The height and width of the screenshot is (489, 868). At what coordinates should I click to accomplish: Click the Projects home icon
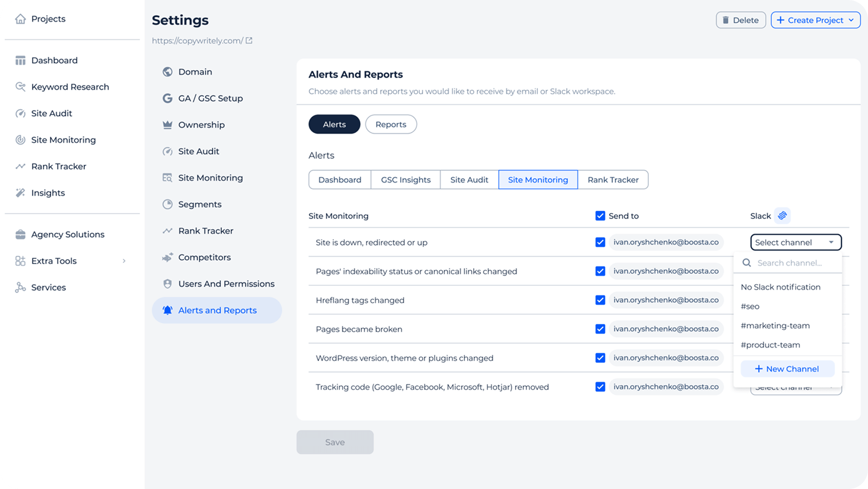click(20, 19)
